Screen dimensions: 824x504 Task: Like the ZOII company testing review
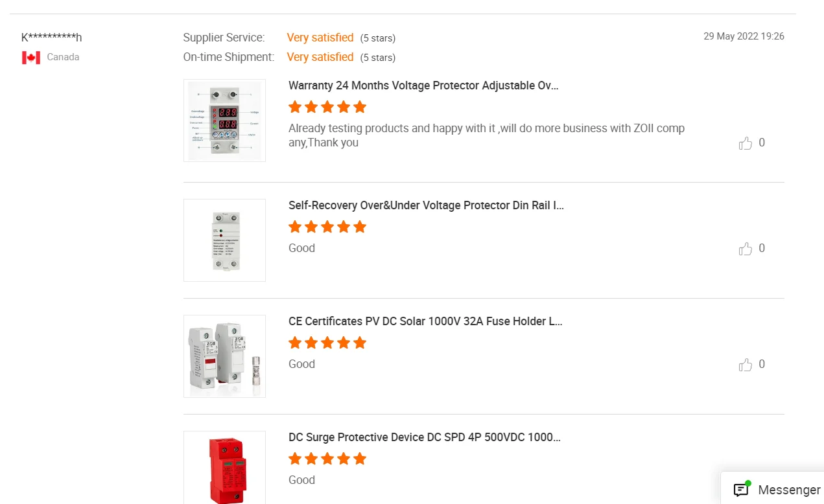click(x=746, y=143)
